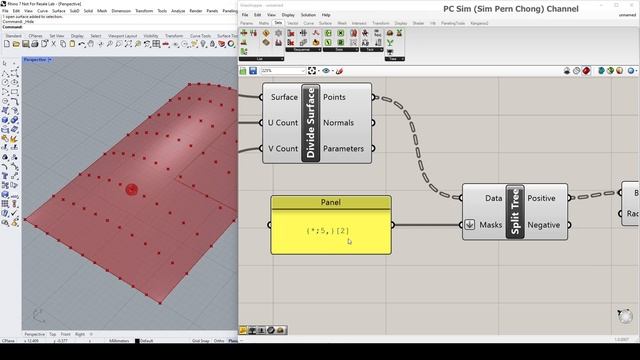The image size is (640, 360).
Task: Click the Undo arrow icon in Rhino toolbar
Action: click(82, 44)
